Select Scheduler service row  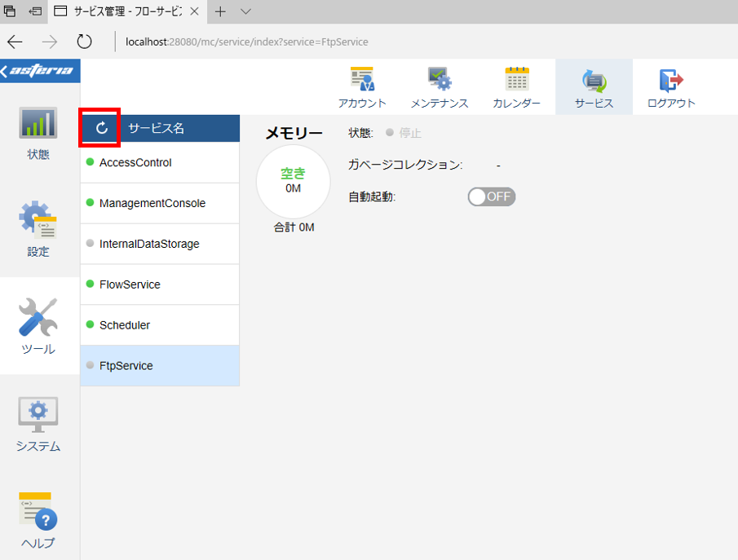(160, 325)
